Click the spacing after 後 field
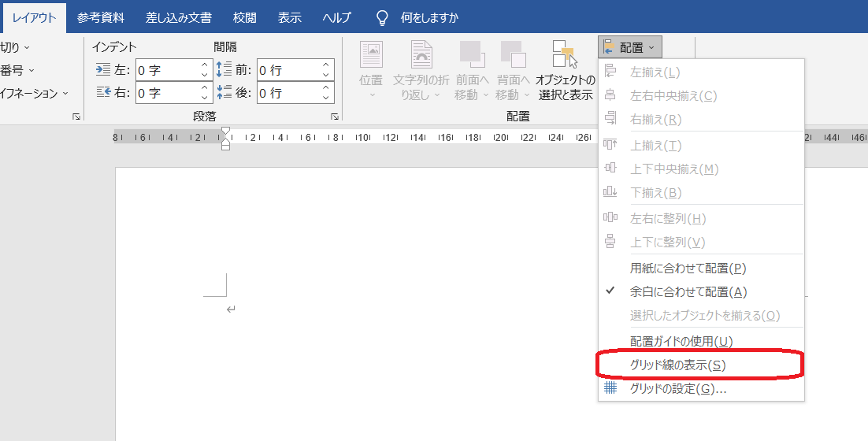The image size is (868, 441). (x=295, y=93)
